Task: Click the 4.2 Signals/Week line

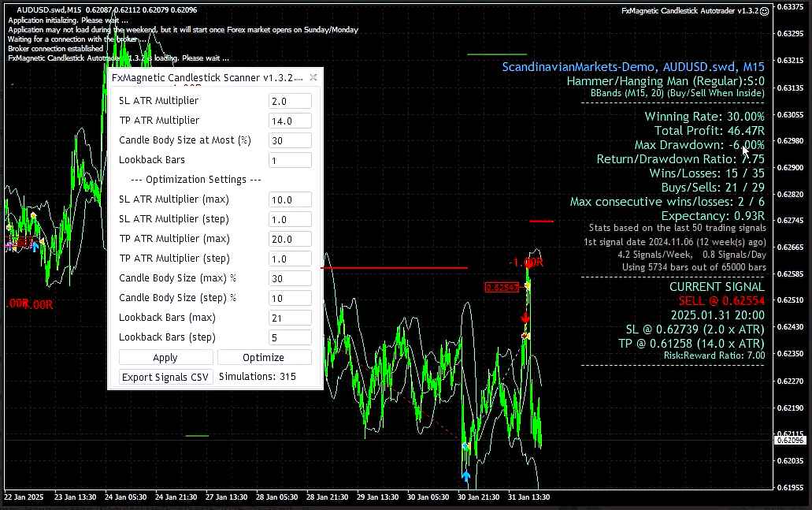Action: (x=691, y=255)
